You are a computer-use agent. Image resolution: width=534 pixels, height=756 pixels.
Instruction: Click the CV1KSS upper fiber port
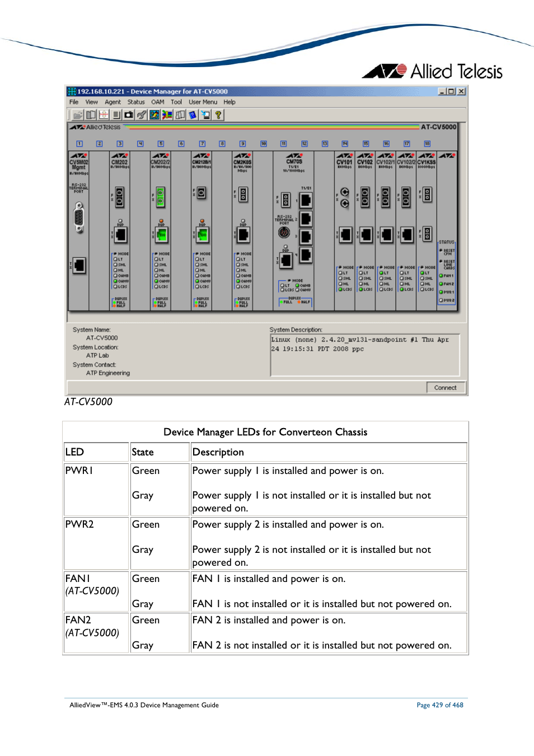coord(428,195)
